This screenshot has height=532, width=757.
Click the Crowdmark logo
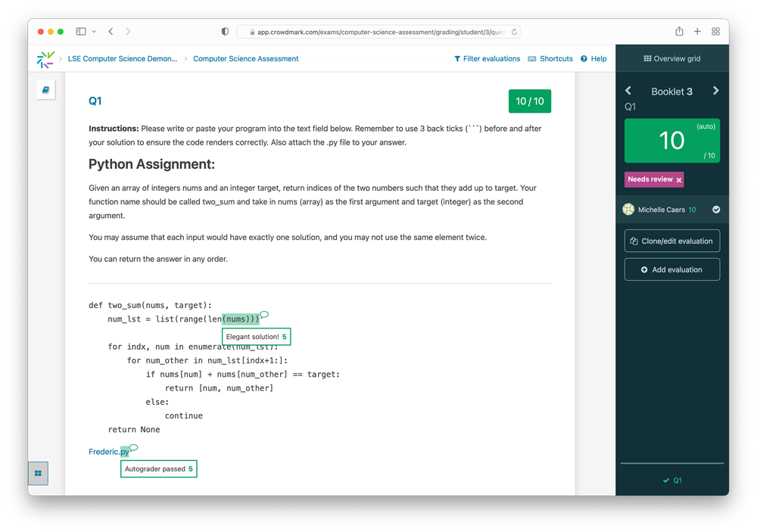[x=45, y=58]
